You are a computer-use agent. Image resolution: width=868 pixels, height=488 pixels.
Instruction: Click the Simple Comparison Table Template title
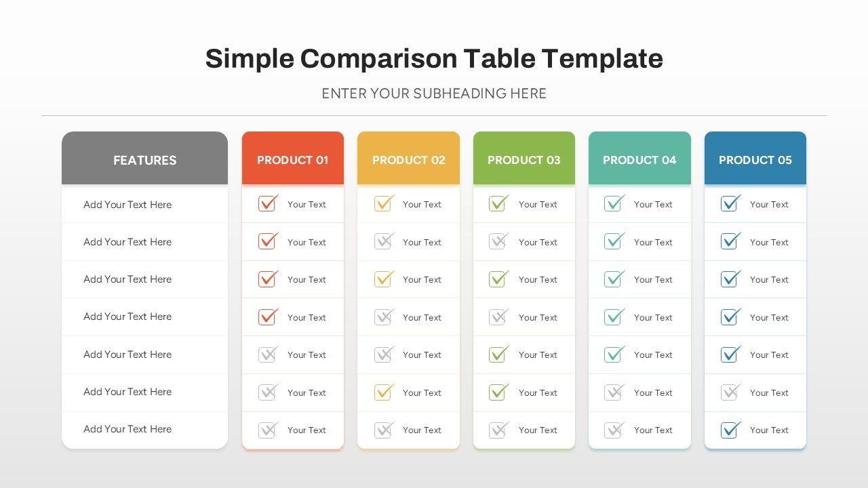(x=434, y=59)
